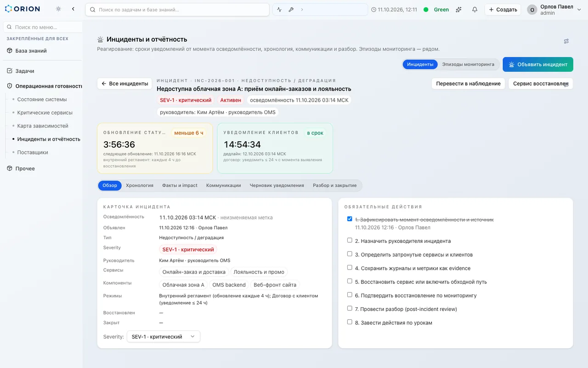Click Перевести в наблюдение button
588x368 pixels.
(468, 84)
